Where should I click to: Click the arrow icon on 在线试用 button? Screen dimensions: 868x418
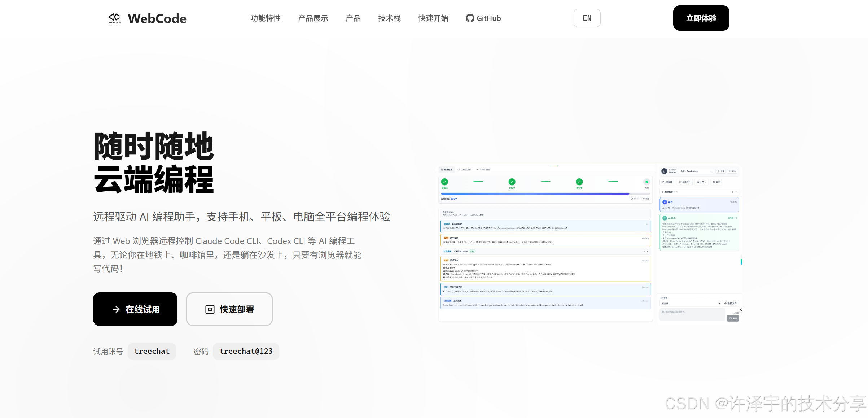(116, 309)
